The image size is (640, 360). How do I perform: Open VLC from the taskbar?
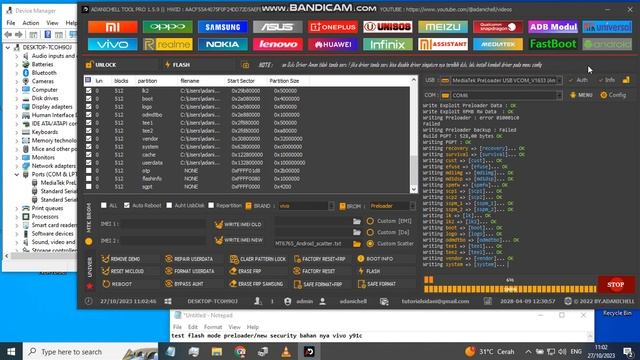pyautogui.click(x=286, y=351)
